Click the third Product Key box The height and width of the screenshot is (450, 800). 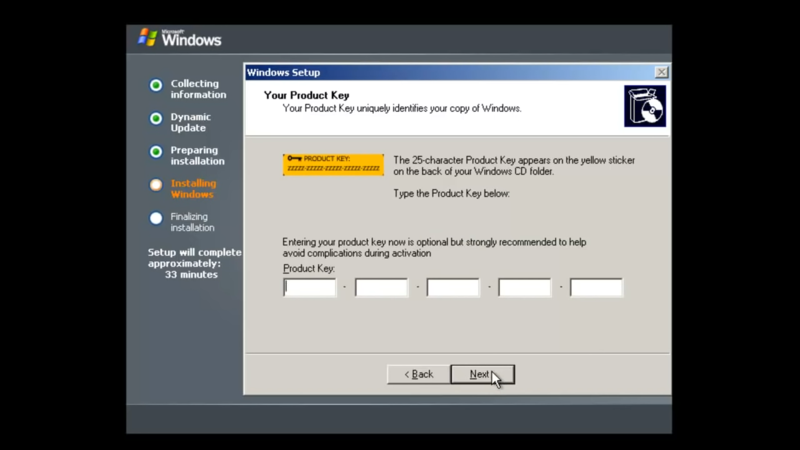pos(453,287)
